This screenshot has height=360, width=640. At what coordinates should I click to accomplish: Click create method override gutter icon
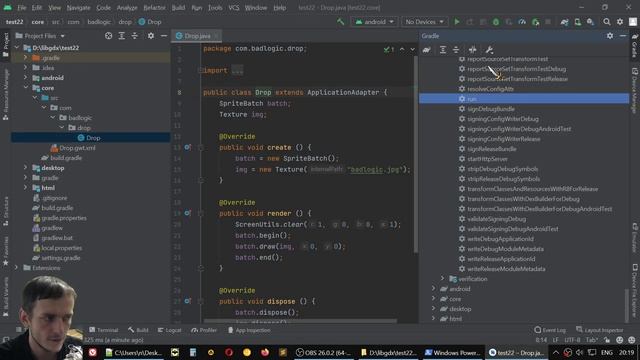tap(187, 147)
